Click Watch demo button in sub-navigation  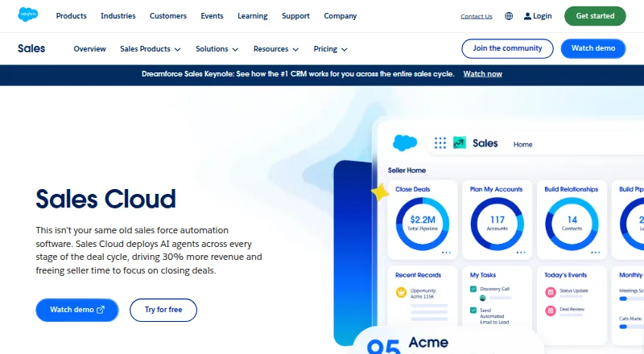coord(593,48)
